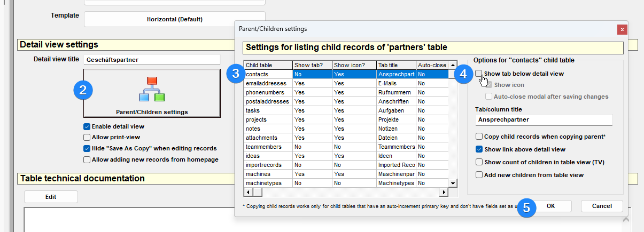Select the phonenumbers row
The image size is (644, 232).
[x=346, y=92]
